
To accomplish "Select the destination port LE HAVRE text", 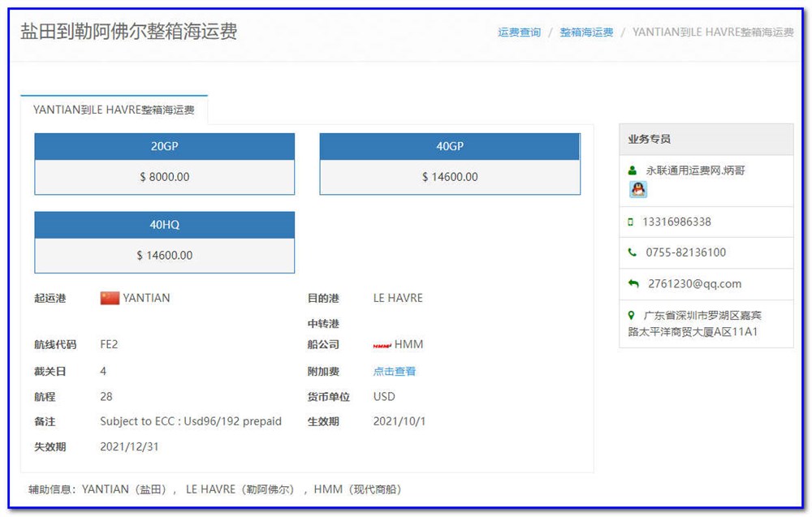I will [x=398, y=297].
